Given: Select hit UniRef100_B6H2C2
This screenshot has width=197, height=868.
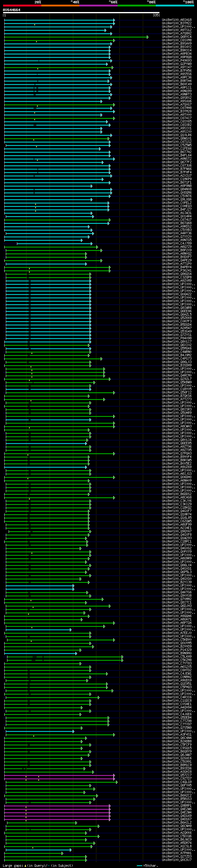Looking at the screenshot, I should pyautogui.click(x=177, y=796).
